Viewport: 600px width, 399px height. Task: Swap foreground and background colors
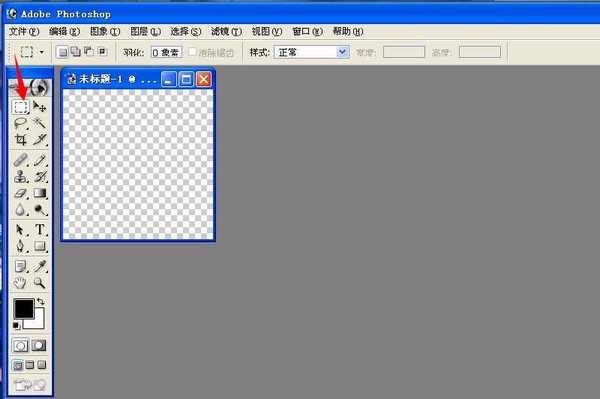tap(41, 302)
